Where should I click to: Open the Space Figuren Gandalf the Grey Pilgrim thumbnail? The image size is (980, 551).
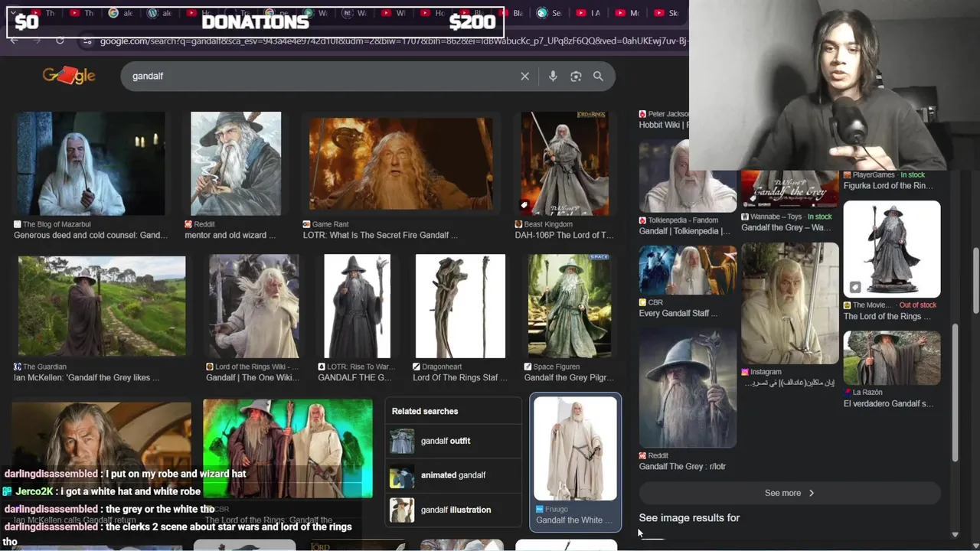click(569, 306)
